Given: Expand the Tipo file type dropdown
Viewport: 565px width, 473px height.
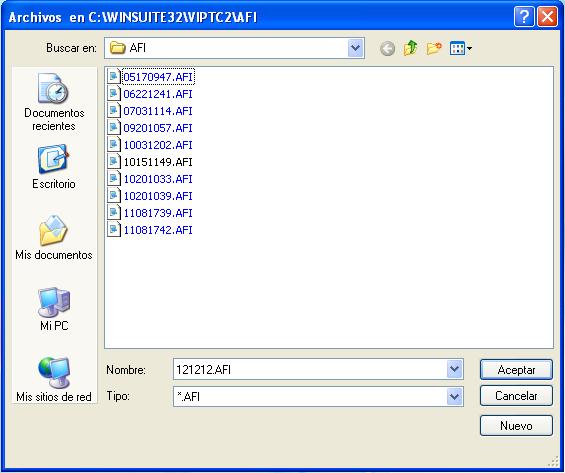Looking at the screenshot, I should 454,396.
